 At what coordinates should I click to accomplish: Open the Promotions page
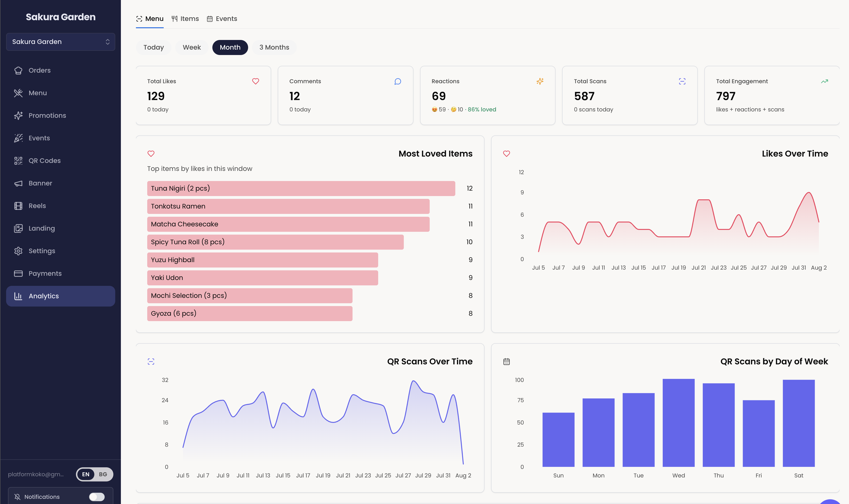(x=60, y=115)
